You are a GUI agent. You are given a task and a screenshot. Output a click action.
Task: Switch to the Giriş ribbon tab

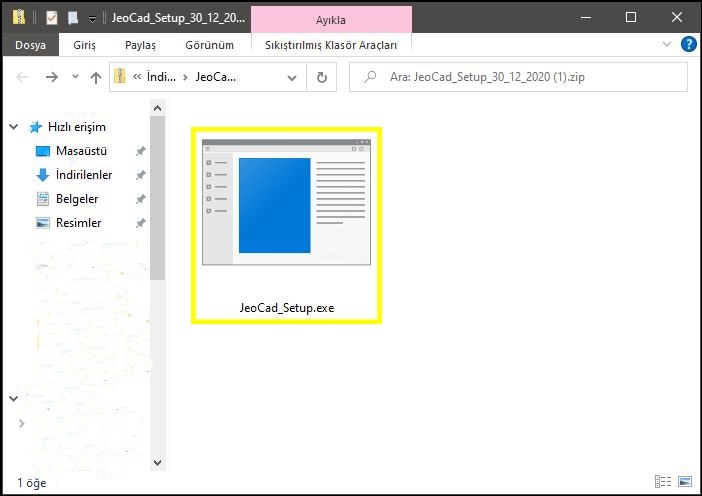tap(84, 45)
